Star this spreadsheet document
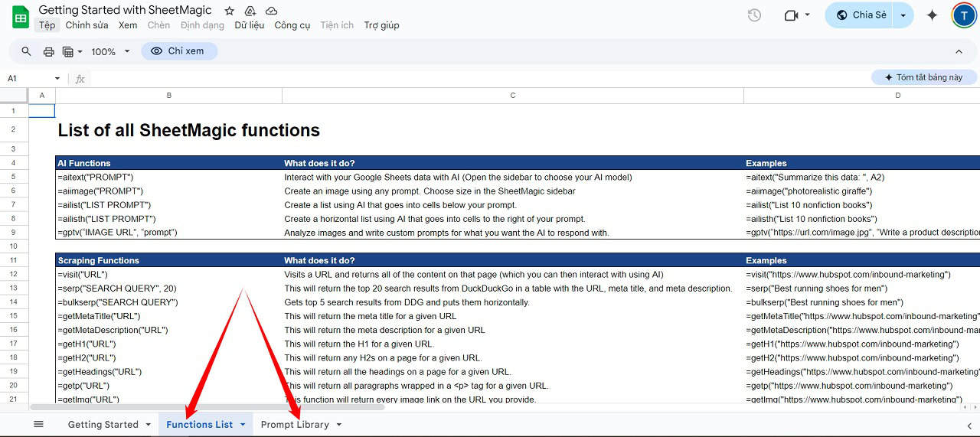 (229, 11)
